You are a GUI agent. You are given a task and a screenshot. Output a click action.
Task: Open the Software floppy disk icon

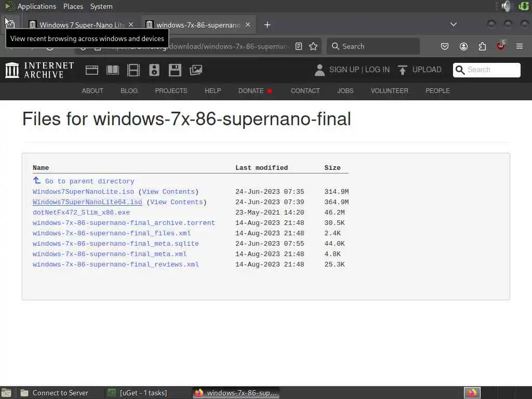click(175, 70)
